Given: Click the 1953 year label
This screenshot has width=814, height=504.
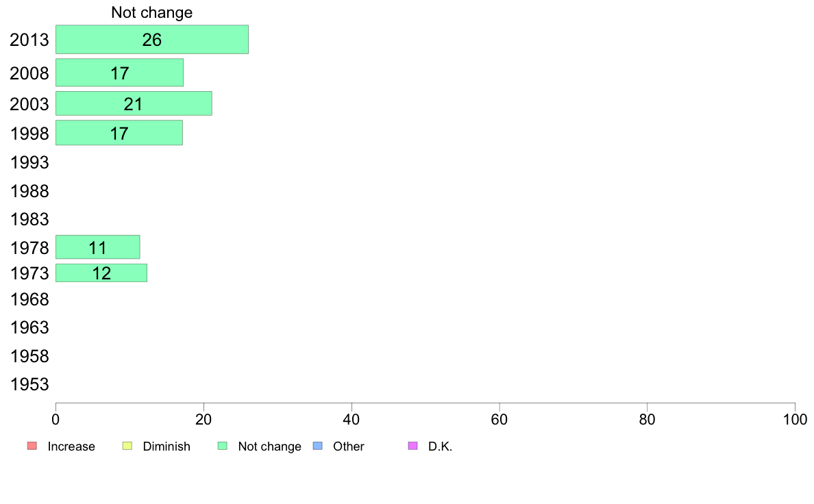Looking at the screenshot, I should [29, 385].
